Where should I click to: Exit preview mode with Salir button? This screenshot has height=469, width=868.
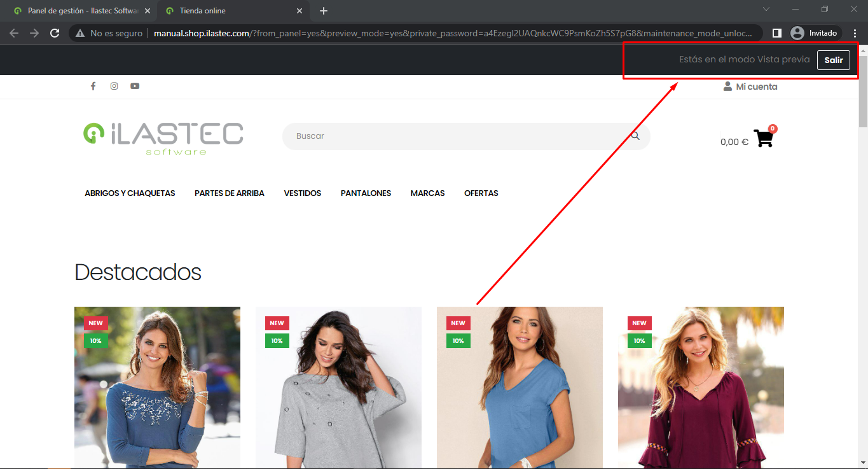pos(833,60)
